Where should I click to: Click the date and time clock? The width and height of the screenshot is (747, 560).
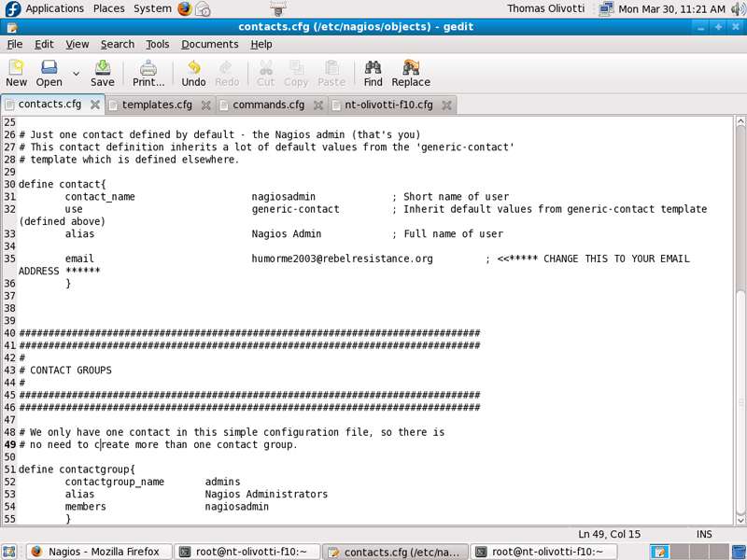pos(671,9)
